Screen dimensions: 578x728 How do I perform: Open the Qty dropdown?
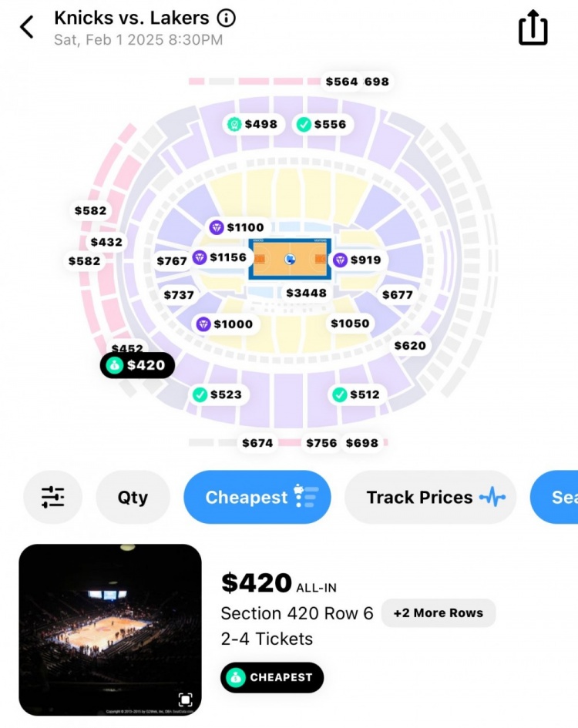point(133,498)
